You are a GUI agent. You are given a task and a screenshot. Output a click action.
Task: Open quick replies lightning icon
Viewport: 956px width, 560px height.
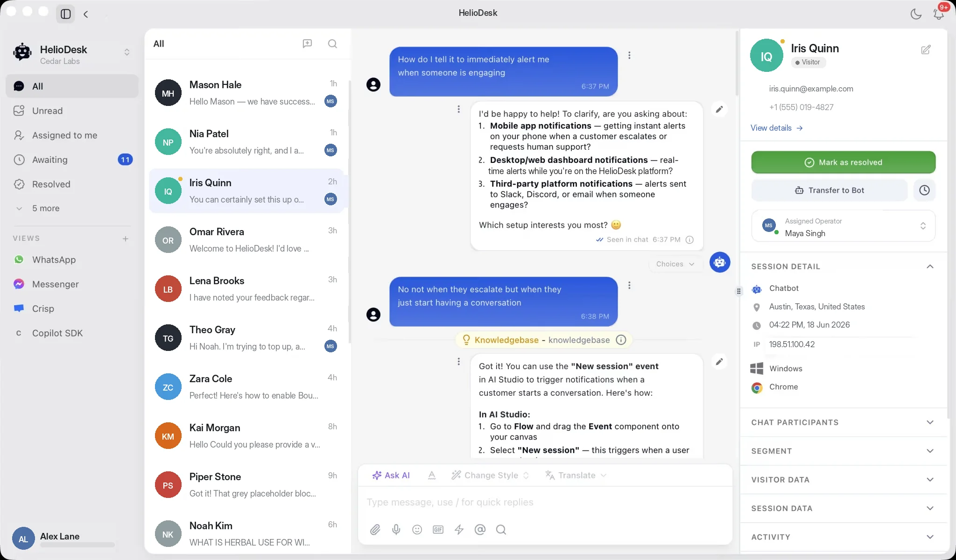[459, 530]
